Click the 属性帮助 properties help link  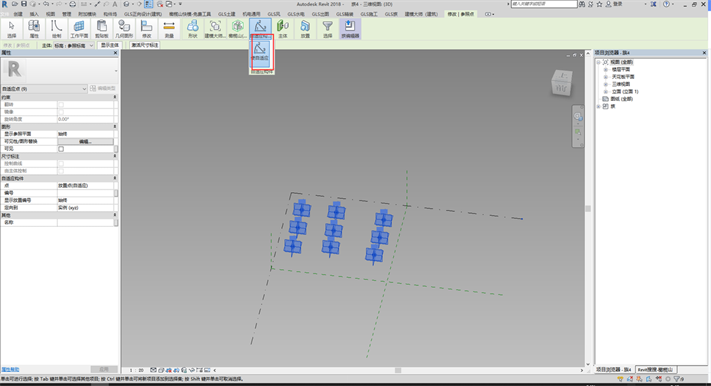click(x=10, y=370)
